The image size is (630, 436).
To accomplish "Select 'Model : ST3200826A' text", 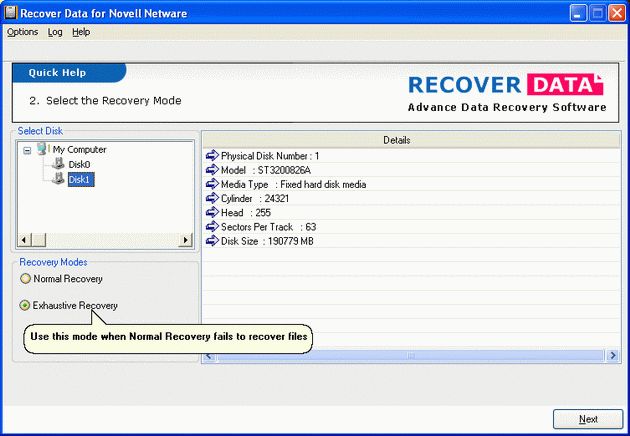I will [x=266, y=170].
